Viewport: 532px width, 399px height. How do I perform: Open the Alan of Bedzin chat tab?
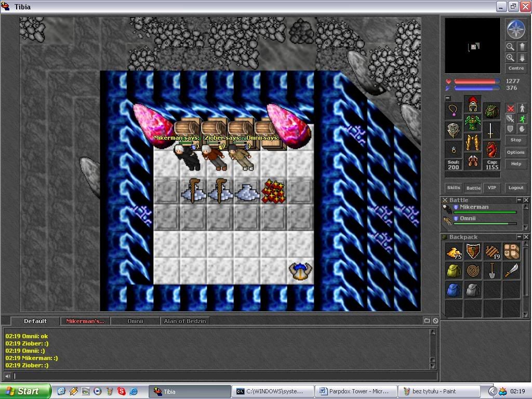pos(185,321)
